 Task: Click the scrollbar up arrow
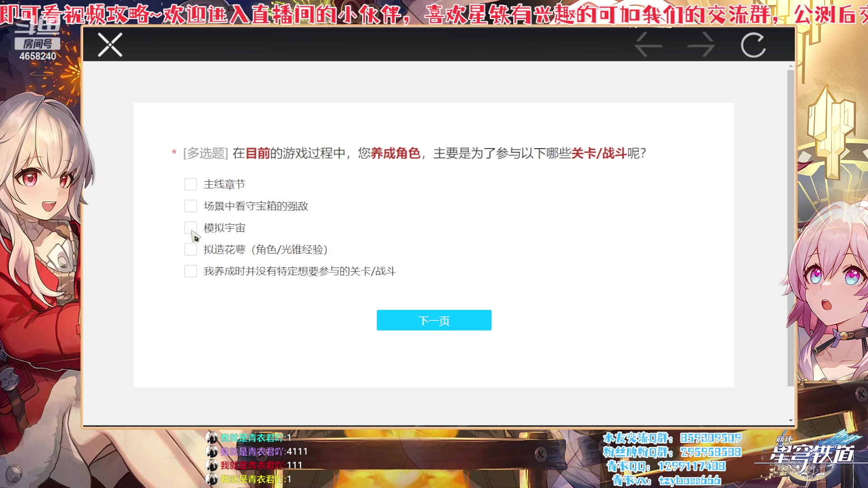791,66
